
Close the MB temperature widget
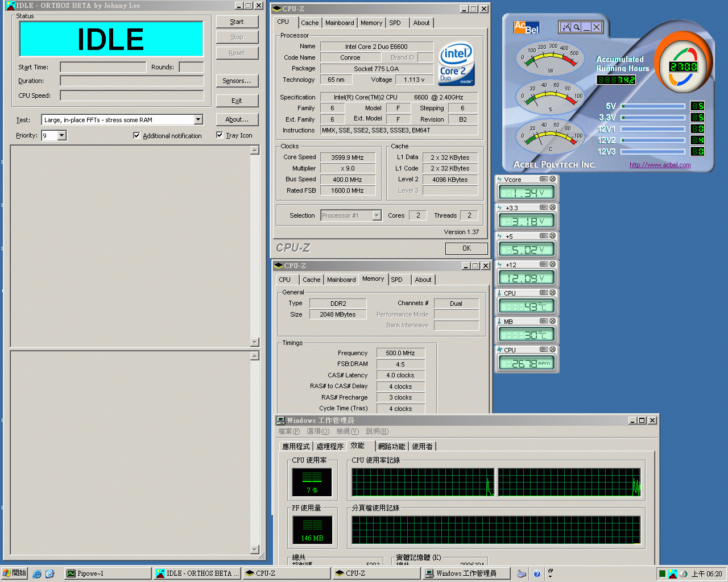click(x=552, y=321)
